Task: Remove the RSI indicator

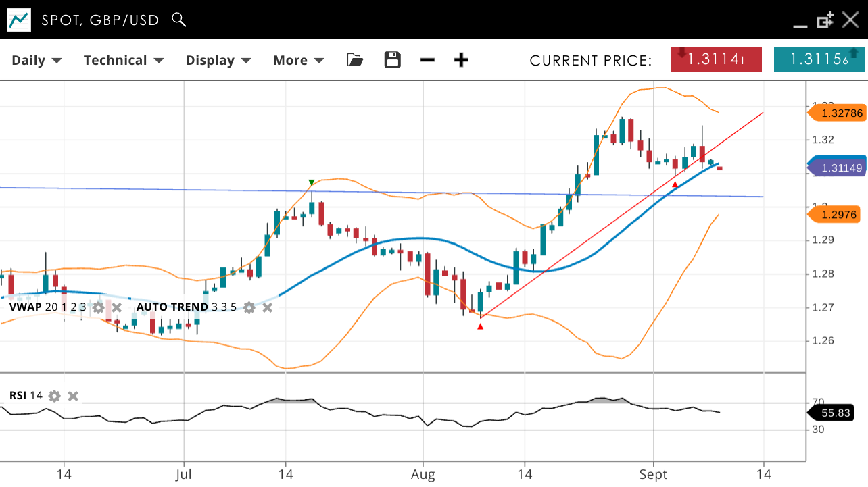Action: click(x=73, y=396)
